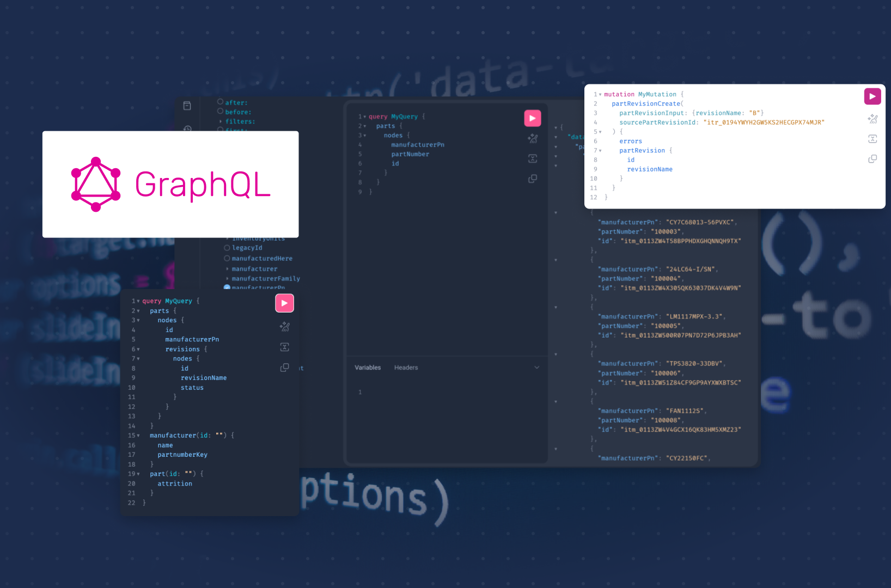Click 'partRevisionCreate' in the mutation

[646, 103]
